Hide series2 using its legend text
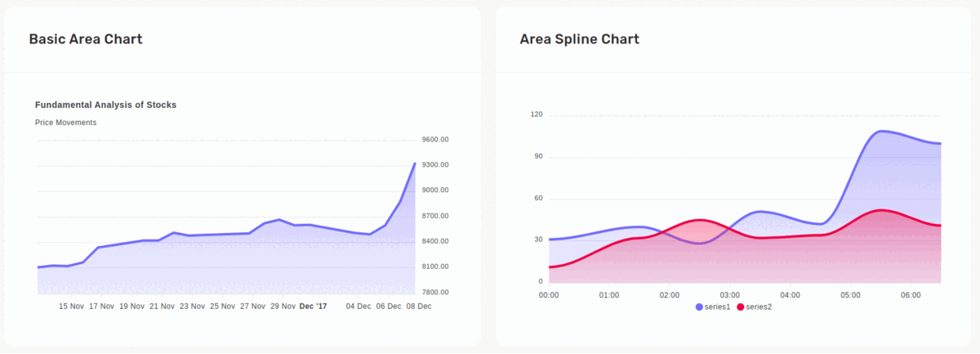 759,307
